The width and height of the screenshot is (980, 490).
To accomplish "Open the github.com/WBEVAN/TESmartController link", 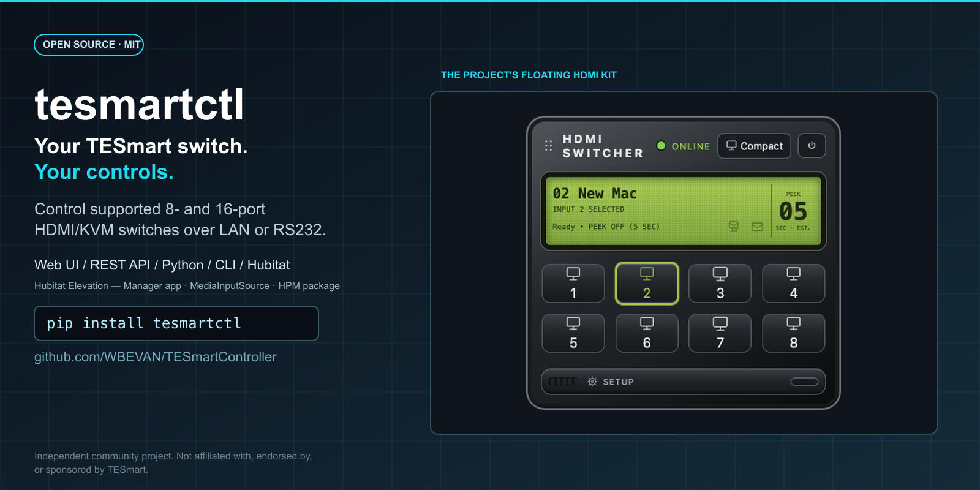I will (156, 357).
